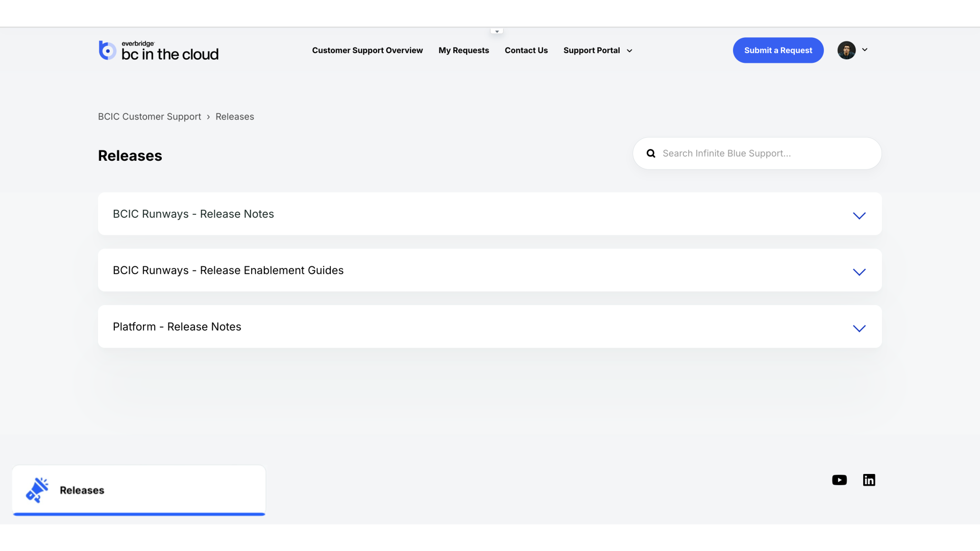Screen dimensions: 980x551
Task: Click BCIC Runways - Release Enablement Guides title
Action: [x=228, y=270]
